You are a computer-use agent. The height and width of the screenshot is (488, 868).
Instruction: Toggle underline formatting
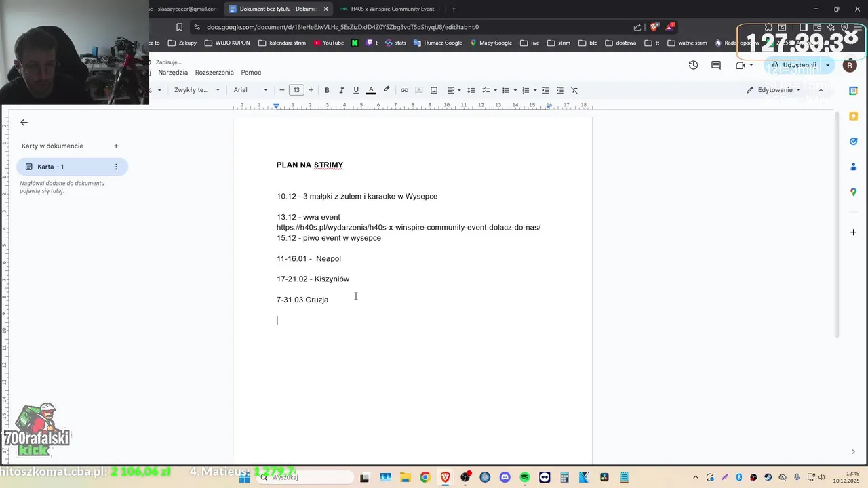point(356,90)
